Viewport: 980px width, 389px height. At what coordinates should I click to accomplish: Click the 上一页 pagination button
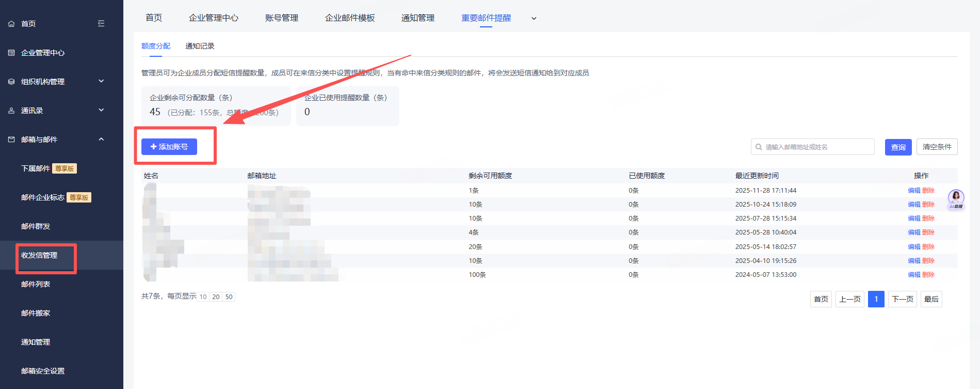pyautogui.click(x=850, y=299)
